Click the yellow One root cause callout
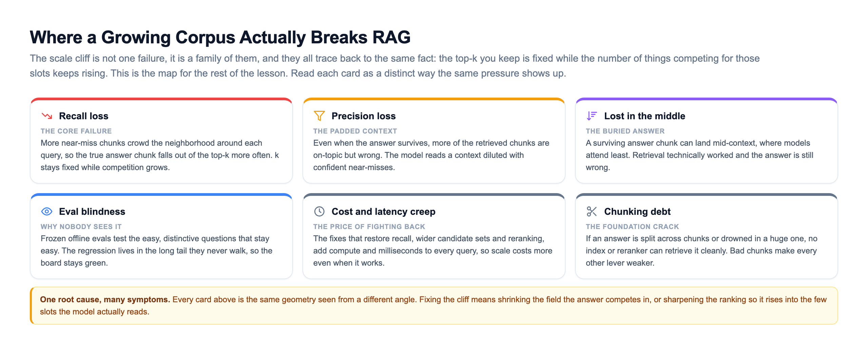The width and height of the screenshot is (868, 349). 434,306
